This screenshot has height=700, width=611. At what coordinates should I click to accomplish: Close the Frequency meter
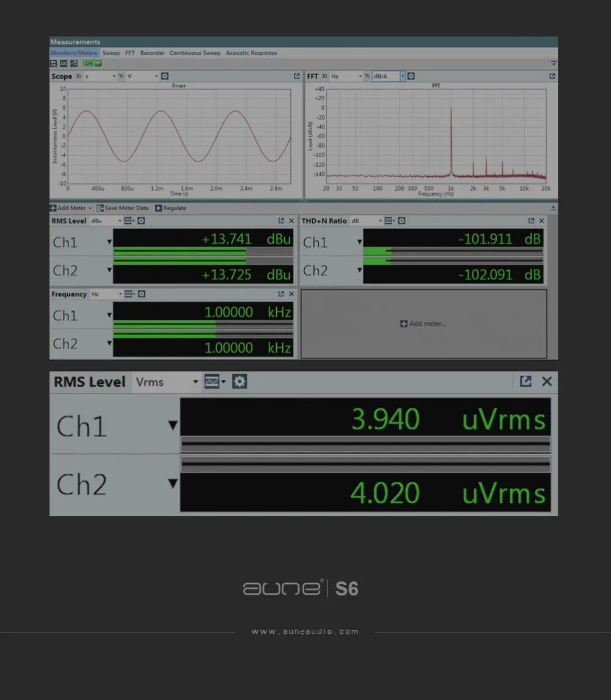291,294
